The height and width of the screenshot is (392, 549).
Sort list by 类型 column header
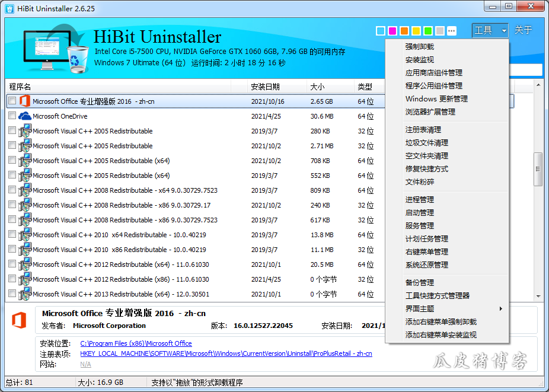coord(369,87)
